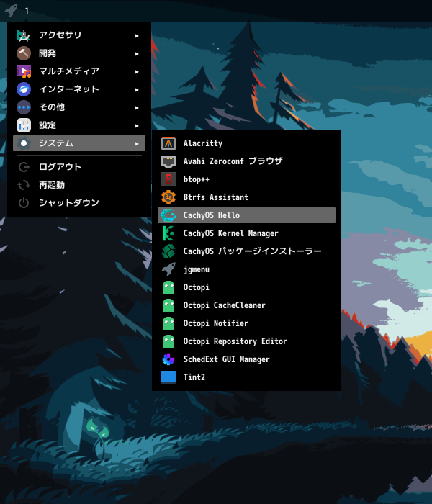Launch Alacritty from the submenu
Screen dimensions: 432x504
pos(246,143)
